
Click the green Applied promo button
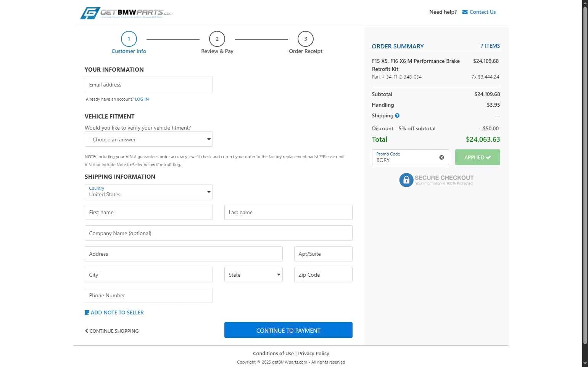click(477, 157)
